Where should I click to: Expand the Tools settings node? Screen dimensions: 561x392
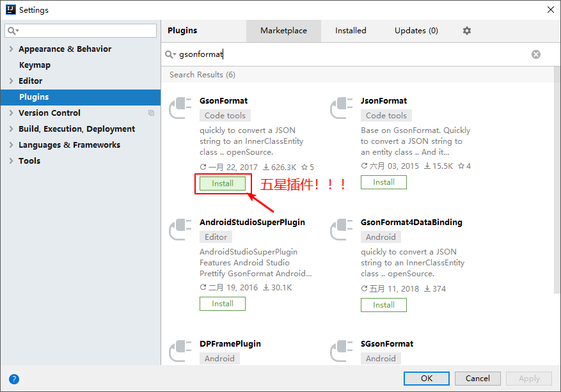[x=11, y=161]
